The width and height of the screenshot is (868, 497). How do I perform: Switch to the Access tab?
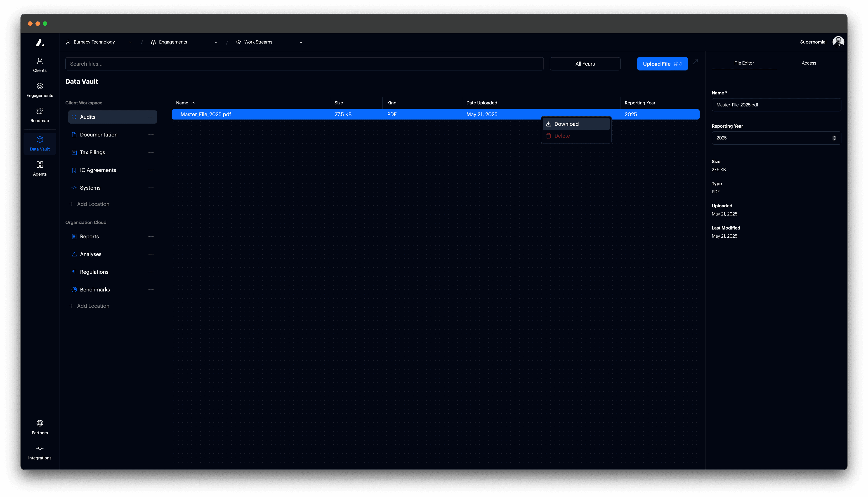point(809,63)
